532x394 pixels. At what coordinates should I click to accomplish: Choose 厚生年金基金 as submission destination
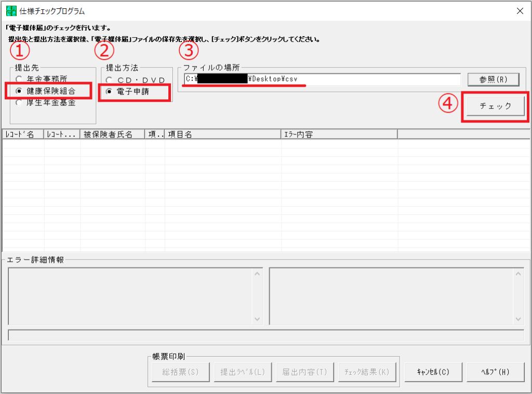coord(19,102)
